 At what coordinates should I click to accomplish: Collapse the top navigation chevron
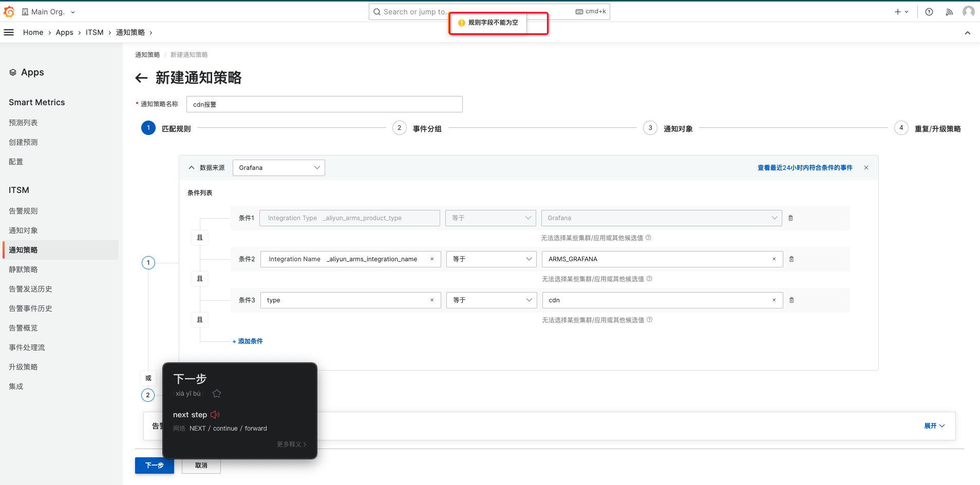click(x=968, y=33)
